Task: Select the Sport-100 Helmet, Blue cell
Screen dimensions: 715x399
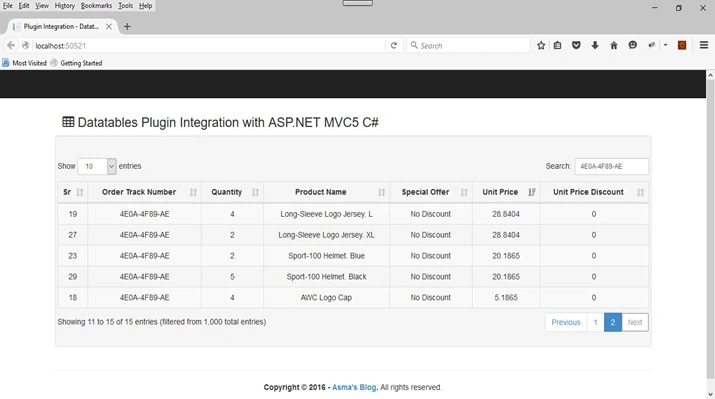Action: point(326,256)
